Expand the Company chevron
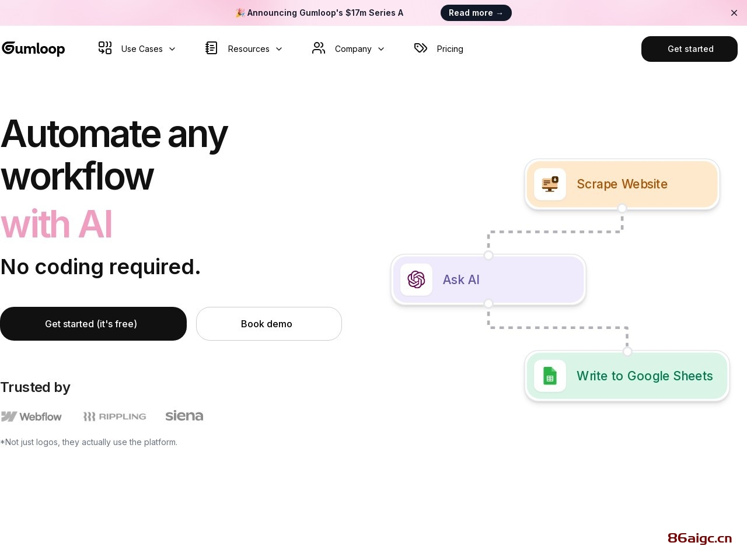This screenshot has height=560, width=747. point(381,49)
